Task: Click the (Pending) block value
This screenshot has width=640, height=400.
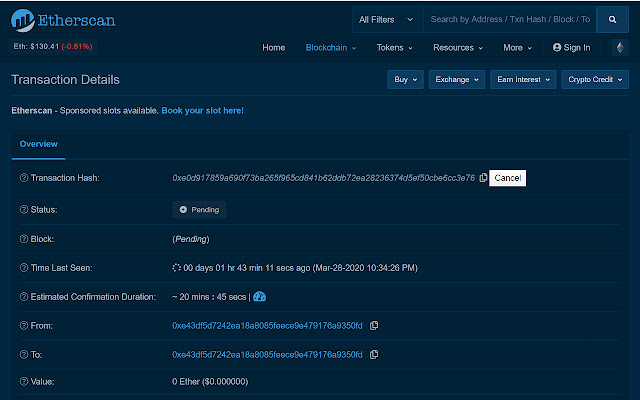Action: pos(191,239)
